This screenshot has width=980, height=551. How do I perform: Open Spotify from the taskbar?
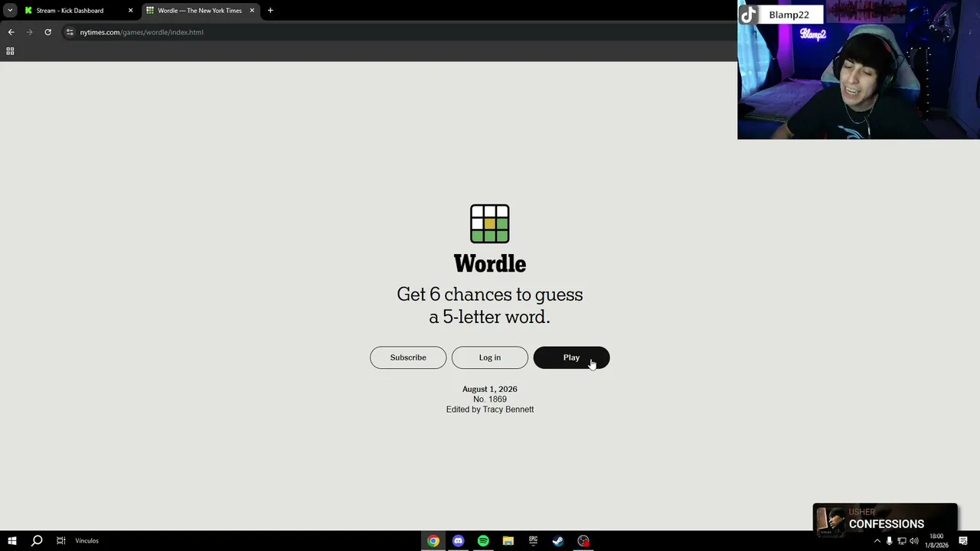[483, 541]
